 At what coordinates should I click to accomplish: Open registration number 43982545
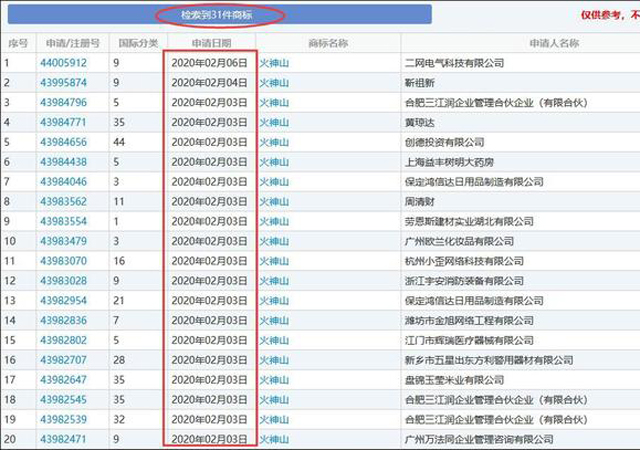[x=63, y=400]
